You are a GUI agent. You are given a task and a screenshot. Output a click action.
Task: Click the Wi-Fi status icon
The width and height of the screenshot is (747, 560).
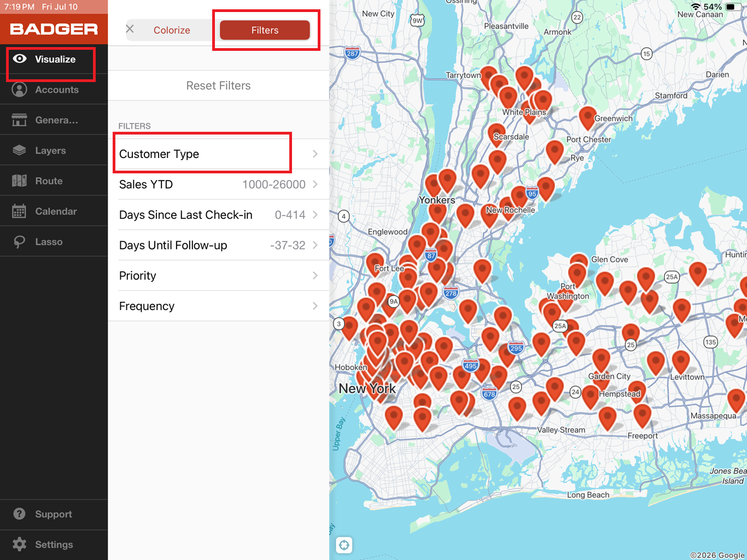pos(696,7)
